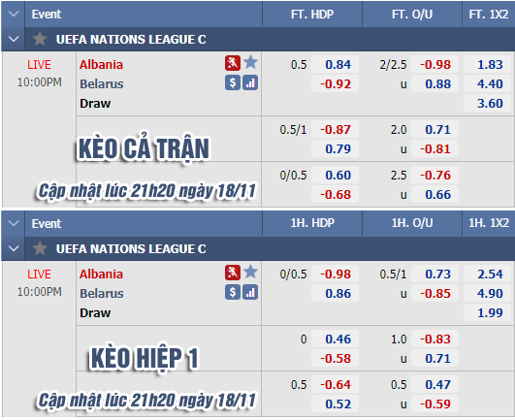Screen dimensions: 515x420
Task: Open live stream icon in first-half Albania row
Action: pos(233,273)
